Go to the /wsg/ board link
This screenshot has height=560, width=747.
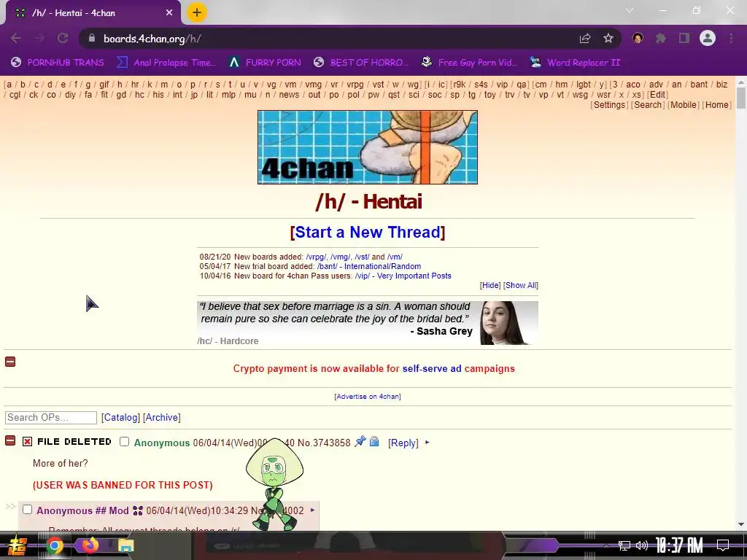click(x=580, y=95)
